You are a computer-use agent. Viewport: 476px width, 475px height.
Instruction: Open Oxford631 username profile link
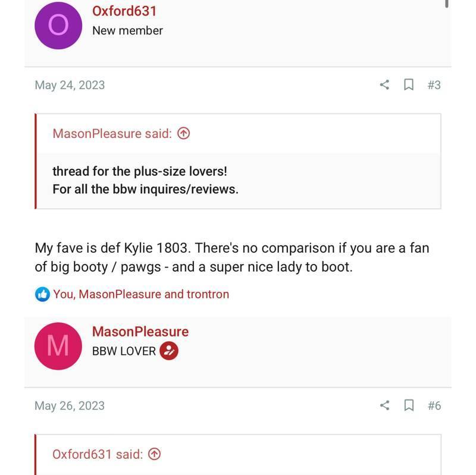point(124,11)
